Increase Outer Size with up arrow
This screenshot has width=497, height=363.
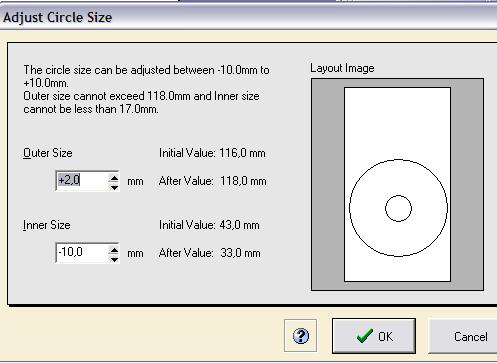coord(114,177)
